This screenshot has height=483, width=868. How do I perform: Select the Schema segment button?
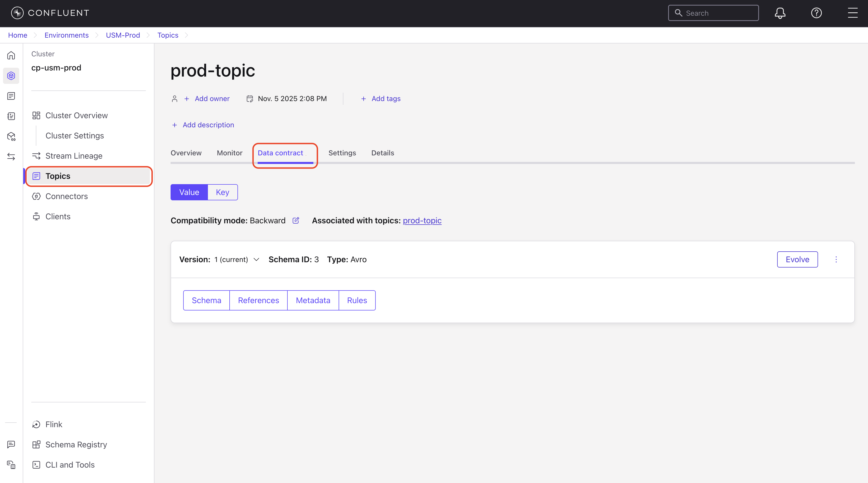[206, 300]
